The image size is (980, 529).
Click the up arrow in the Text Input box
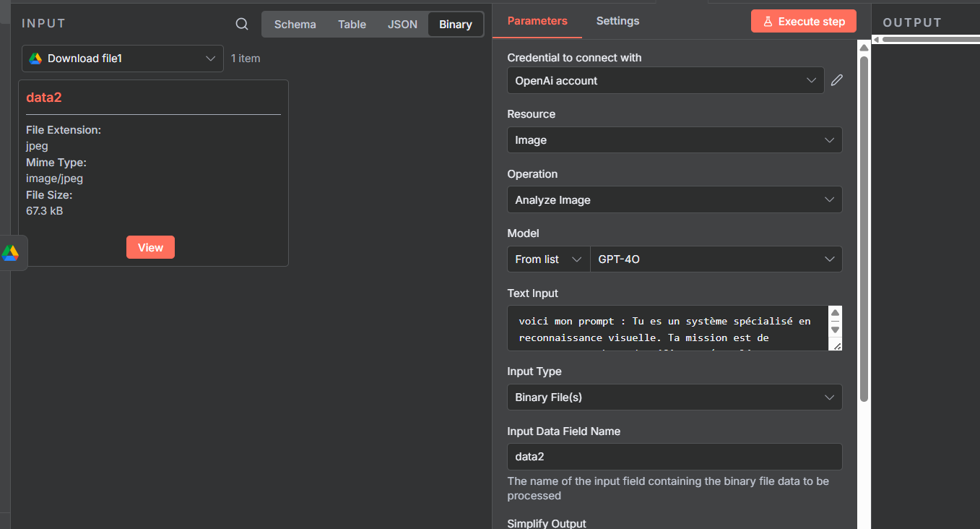coord(835,314)
